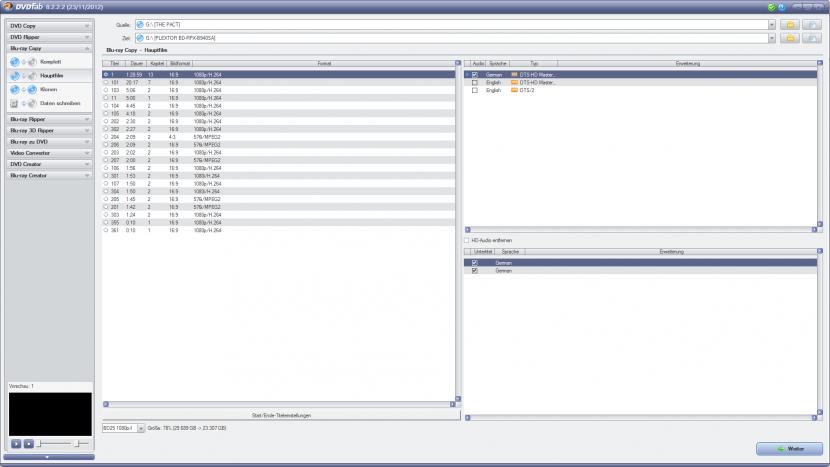Select the Hauptfilm copy mode icon
Image resolution: width=830 pixels, height=467 pixels.
(23, 76)
